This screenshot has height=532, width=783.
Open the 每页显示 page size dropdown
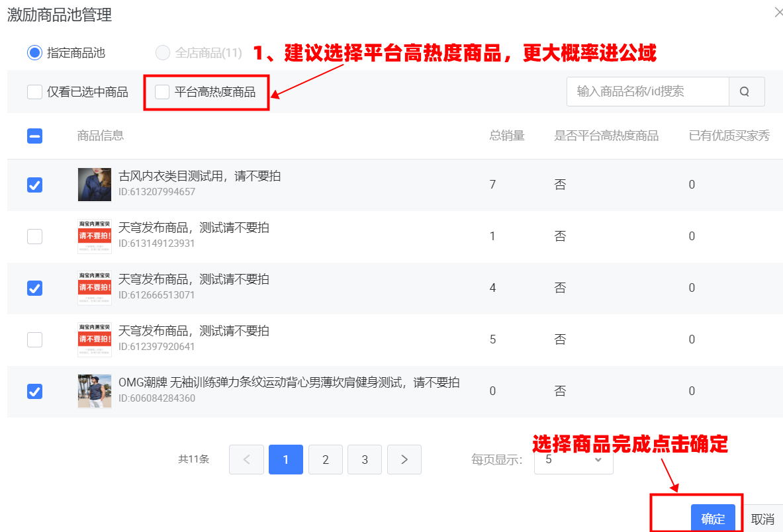574,460
